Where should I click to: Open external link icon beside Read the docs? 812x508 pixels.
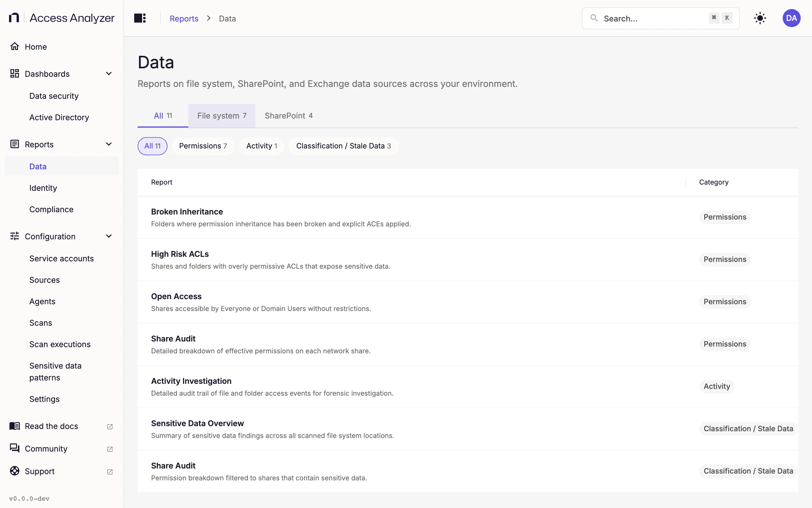[x=110, y=426]
